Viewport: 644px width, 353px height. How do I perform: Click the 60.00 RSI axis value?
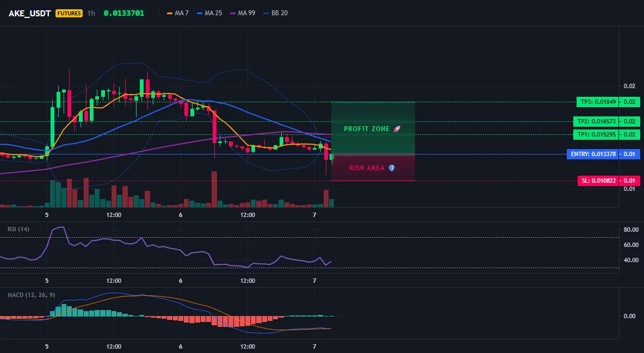(631, 245)
